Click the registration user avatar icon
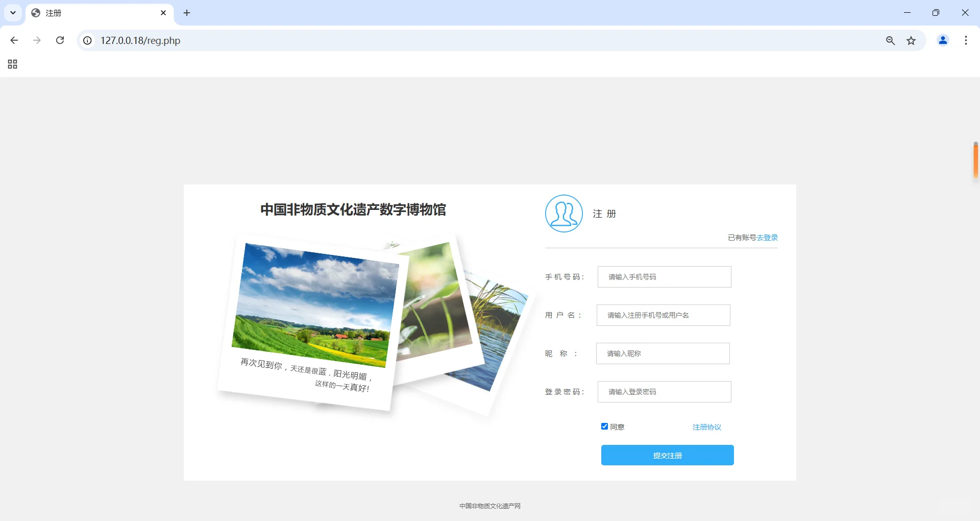Viewport: 980px width, 521px height. tap(563, 214)
